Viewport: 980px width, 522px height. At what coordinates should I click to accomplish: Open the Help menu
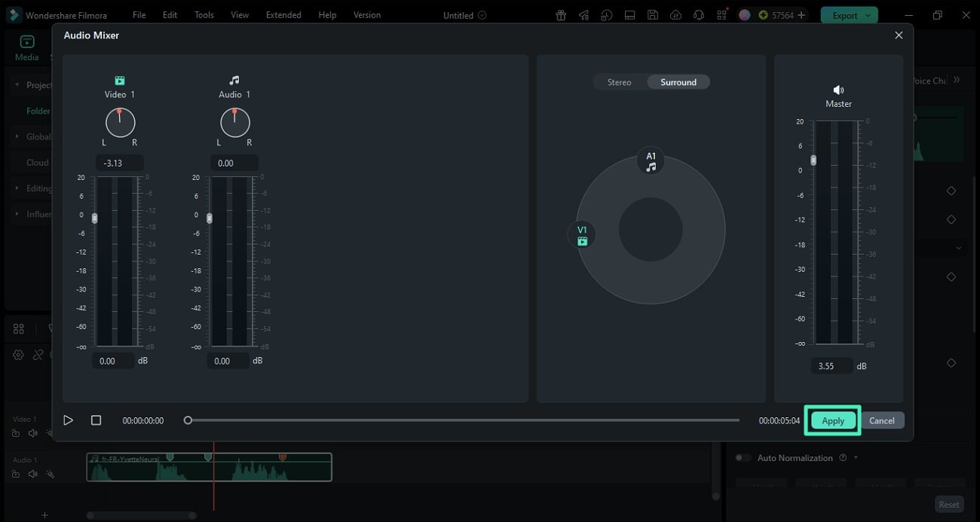(x=327, y=15)
